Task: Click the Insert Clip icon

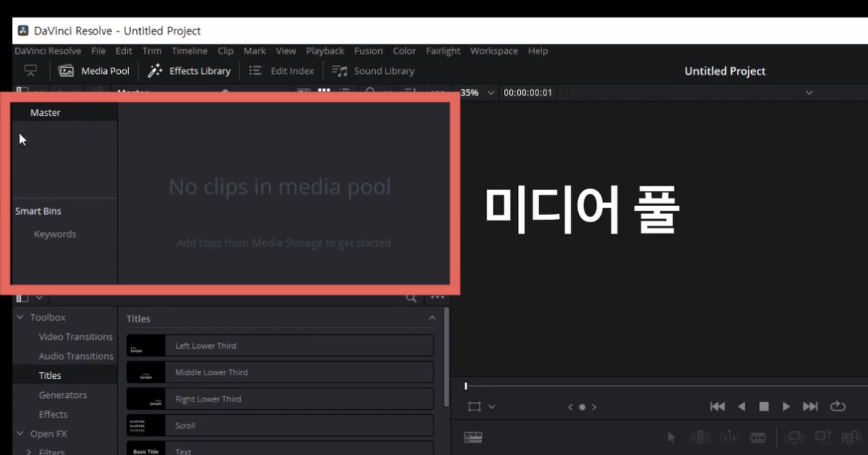Action: tap(794, 438)
